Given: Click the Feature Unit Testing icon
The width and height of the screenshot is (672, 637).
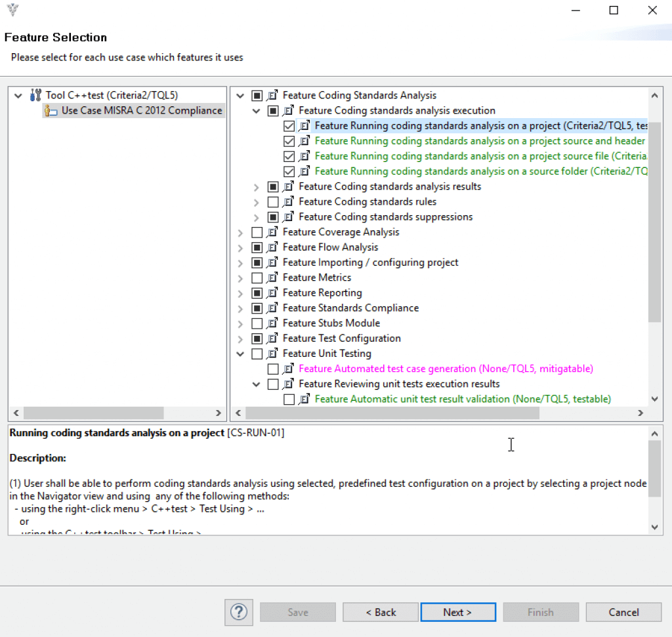Looking at the screenshot, I should click(x=272, y=354).
